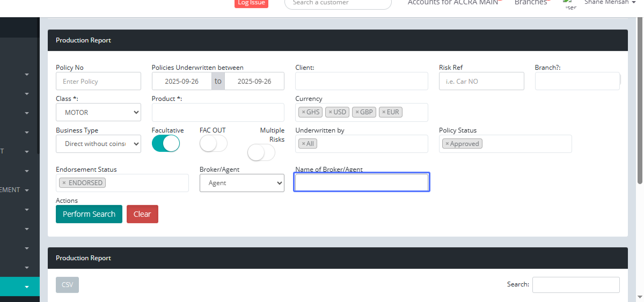Expand the Broker/Agent dropdown showing Agent
Viewport: 644px width, 302px height.
pos(241,183)
